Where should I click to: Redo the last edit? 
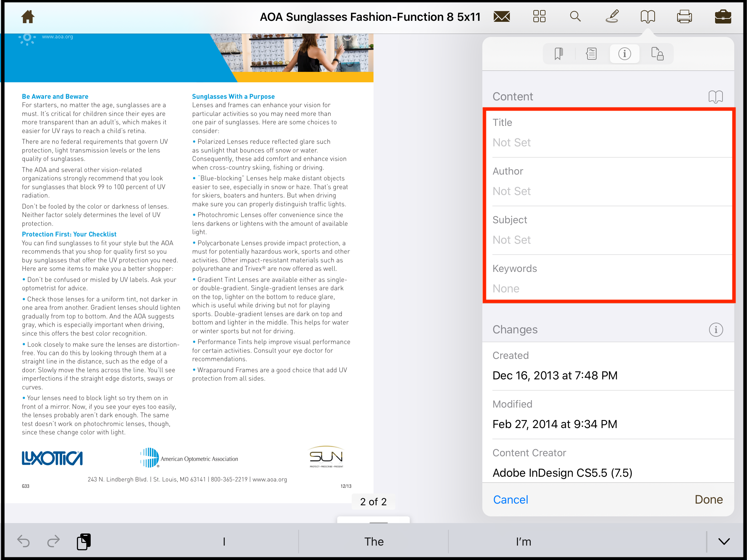[53, 541]
